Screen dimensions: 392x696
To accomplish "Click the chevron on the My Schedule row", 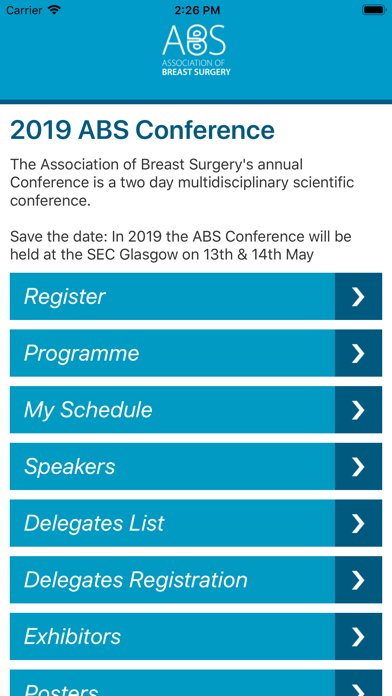I will pyautogui.click(x=358, y=410).
